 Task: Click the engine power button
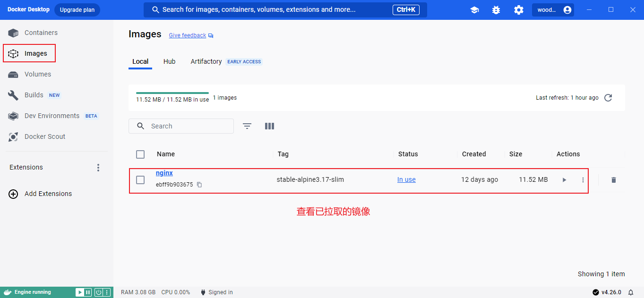point(99,292)
